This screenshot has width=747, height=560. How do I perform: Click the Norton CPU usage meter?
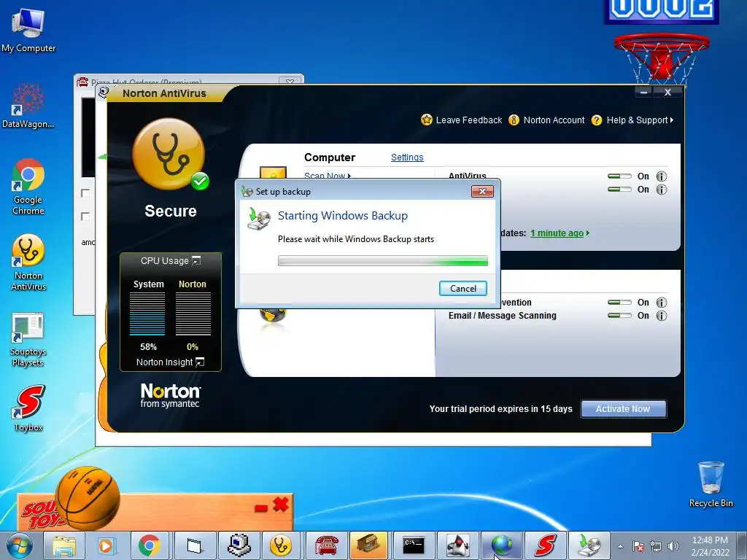pos(193,313)
